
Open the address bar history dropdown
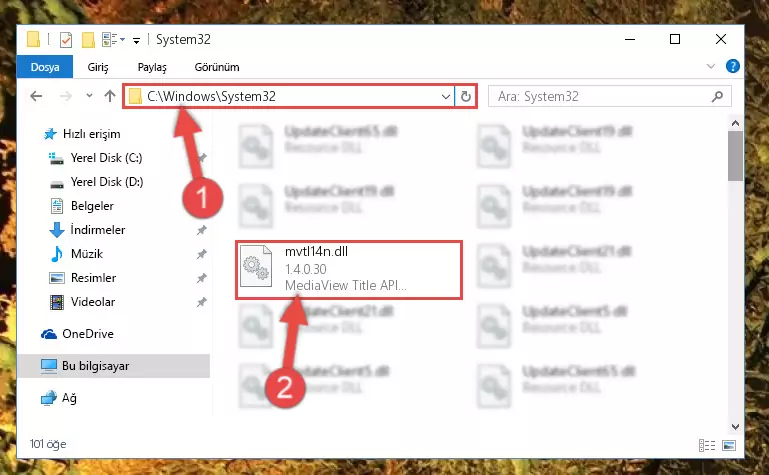pos(446,97)
